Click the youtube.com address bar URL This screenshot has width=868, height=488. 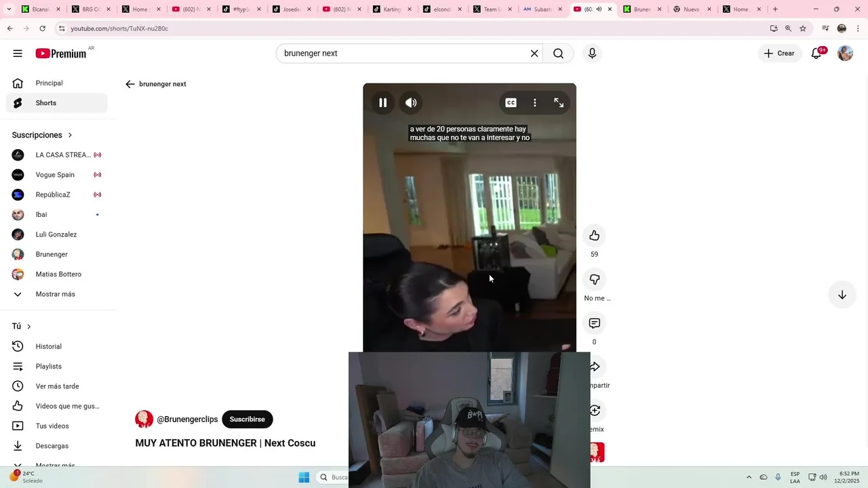tap(119, 28)
